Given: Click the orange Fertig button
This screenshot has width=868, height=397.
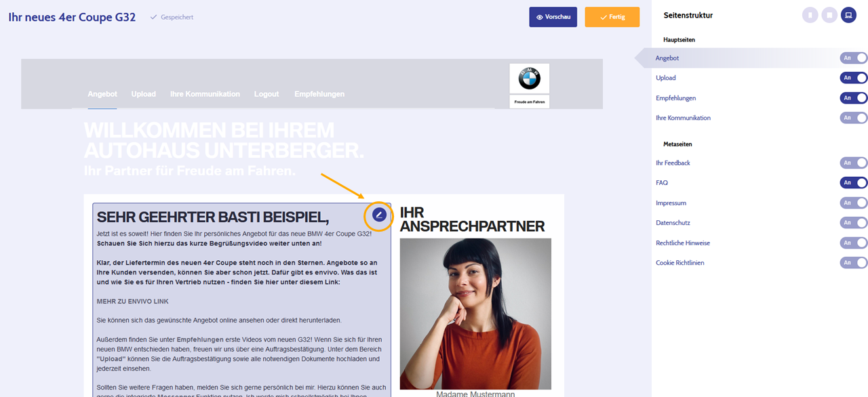Looking at the screenshot, I should click(x=612, y=17).
